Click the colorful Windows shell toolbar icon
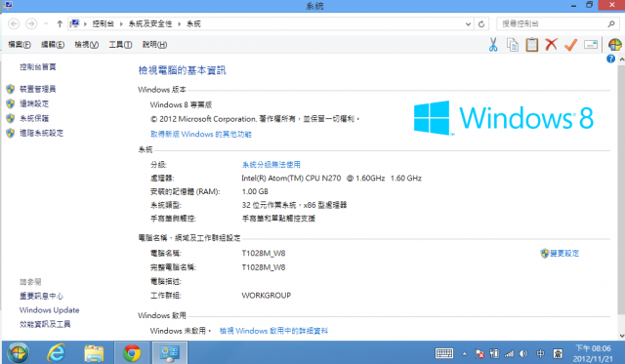This screenshot has height=364, width=625. (614, 45)
